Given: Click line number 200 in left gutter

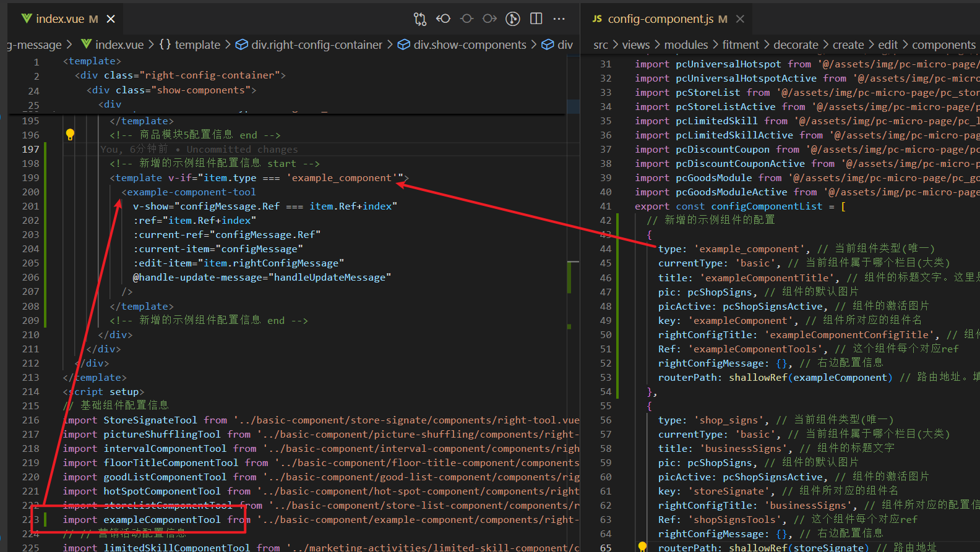Looking at the screenshot, I should pyautogui.click(x=30, y=192).
